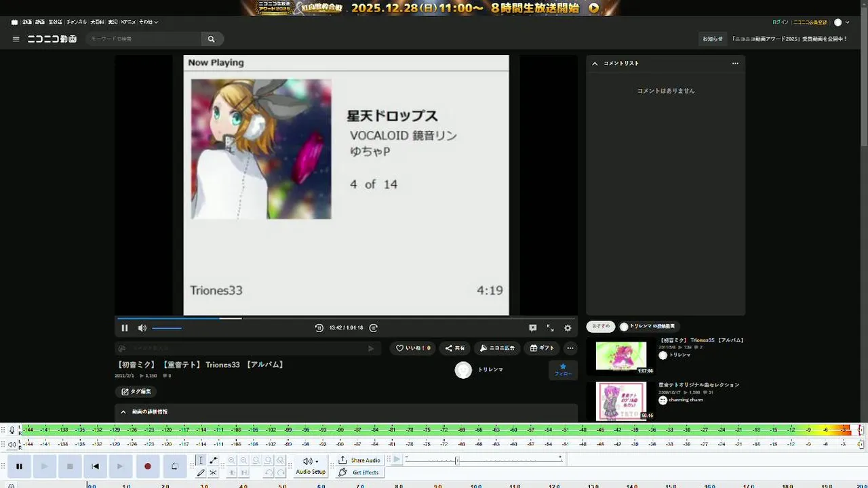Choose the Audacity Envelope tool
The width and height of the screenshot is (868, 488).
click(x=213, y=460)
